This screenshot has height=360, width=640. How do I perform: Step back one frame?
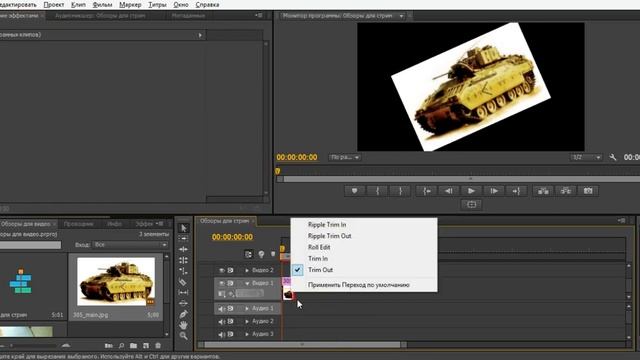pos(449,191)
